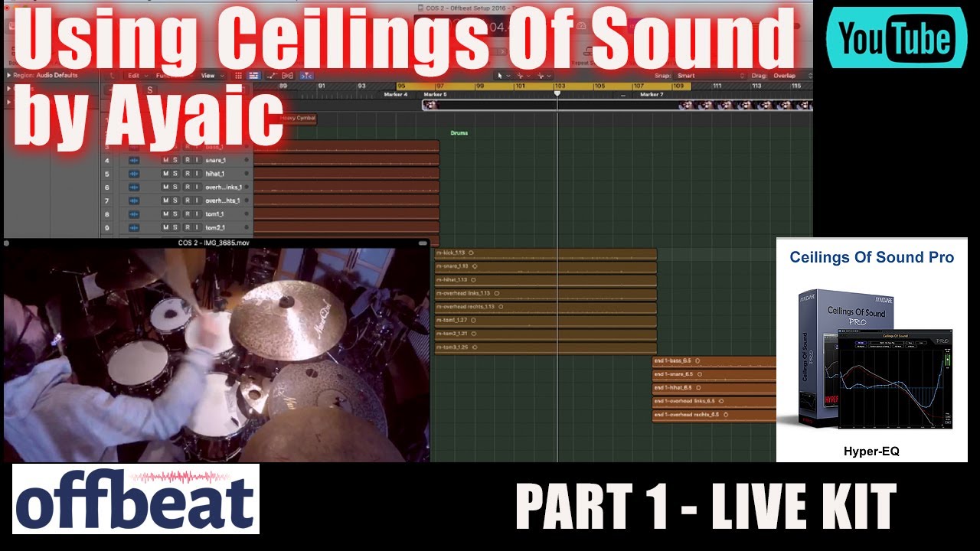The height and width of the screenshot is (551, 980).
Task: Click Marker 7 in the marker track
Action: pos(652,94)
